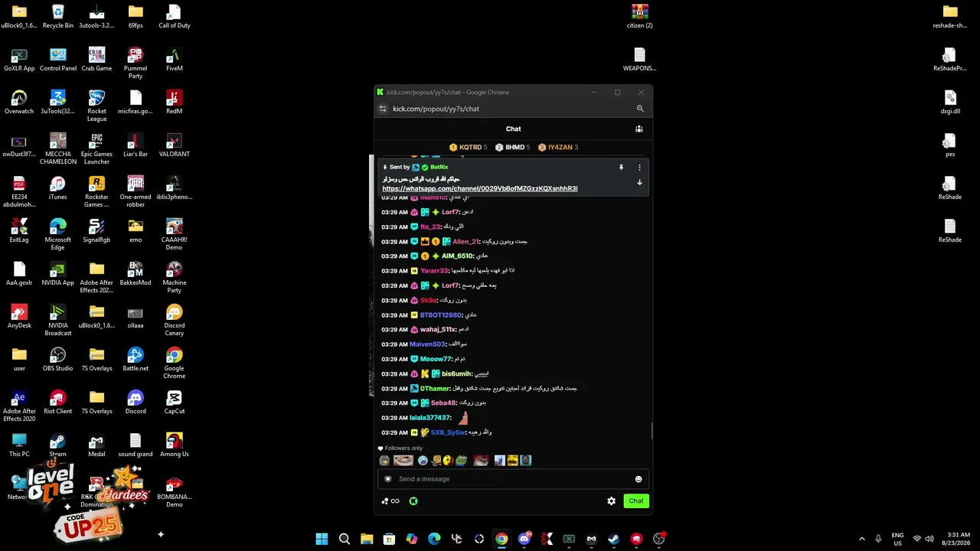Screen dimensions: 980x551
Task: Click the Kick logo icon below message box
Action: click(413, 501)
